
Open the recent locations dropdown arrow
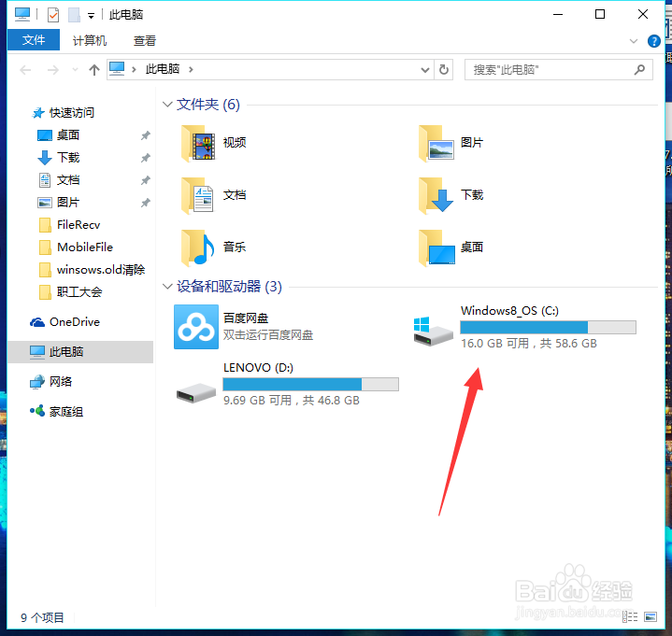point(75,69)
